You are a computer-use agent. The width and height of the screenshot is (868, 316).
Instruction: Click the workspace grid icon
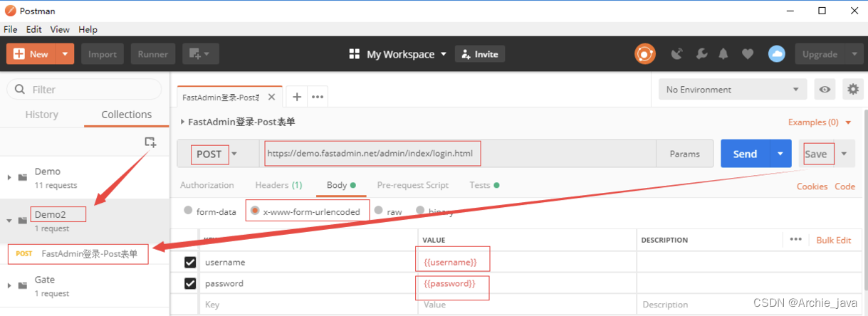[x=355, y=54]
